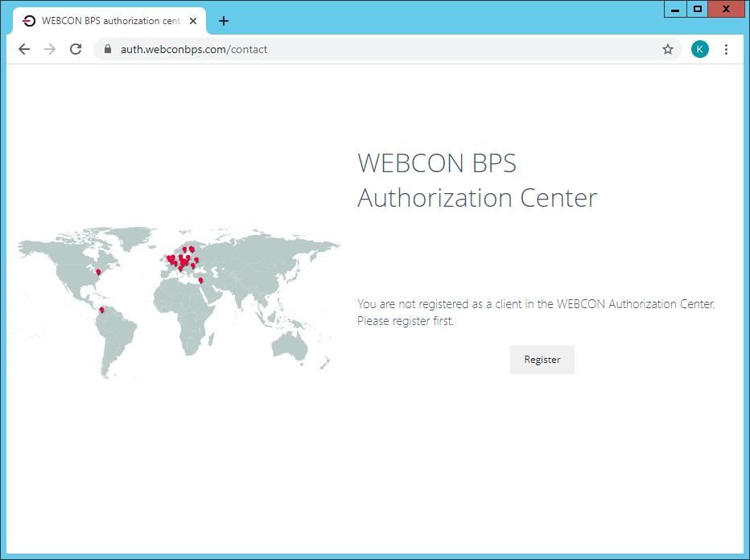Select the WEBCON BPS authorization center tab
The width and height of the screenshot is (750, 560).
point(109,21)
